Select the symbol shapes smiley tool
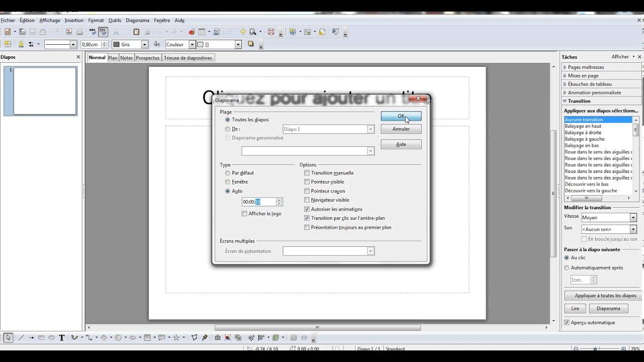Image resolution: width=644 pixels, height=362 pixels. pyautogui.click(x=118, y=338)
